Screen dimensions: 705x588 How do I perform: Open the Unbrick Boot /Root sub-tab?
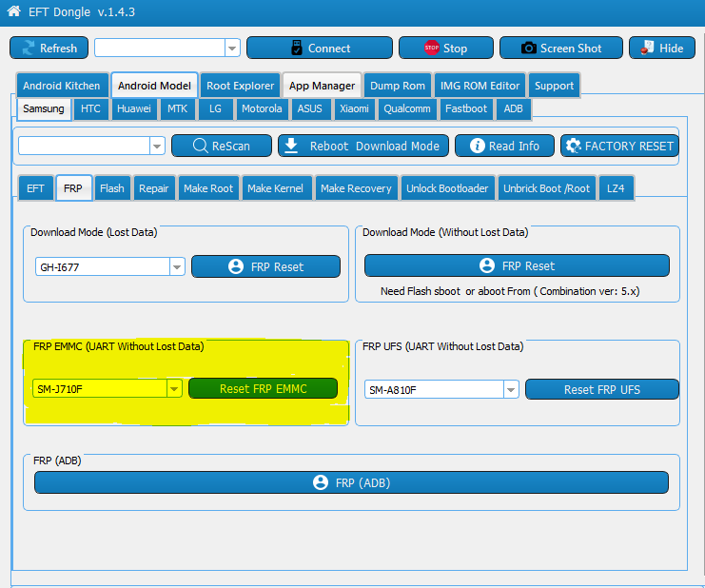click(546, 188)
